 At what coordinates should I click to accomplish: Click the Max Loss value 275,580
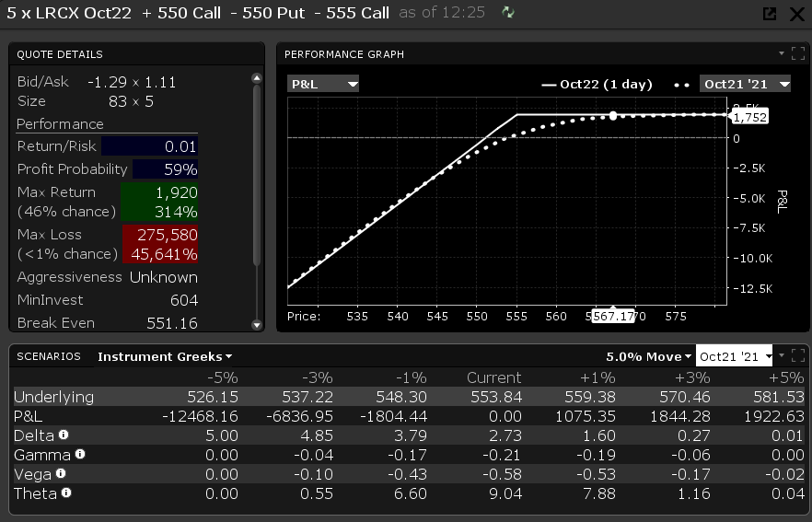tap(168, 235)
